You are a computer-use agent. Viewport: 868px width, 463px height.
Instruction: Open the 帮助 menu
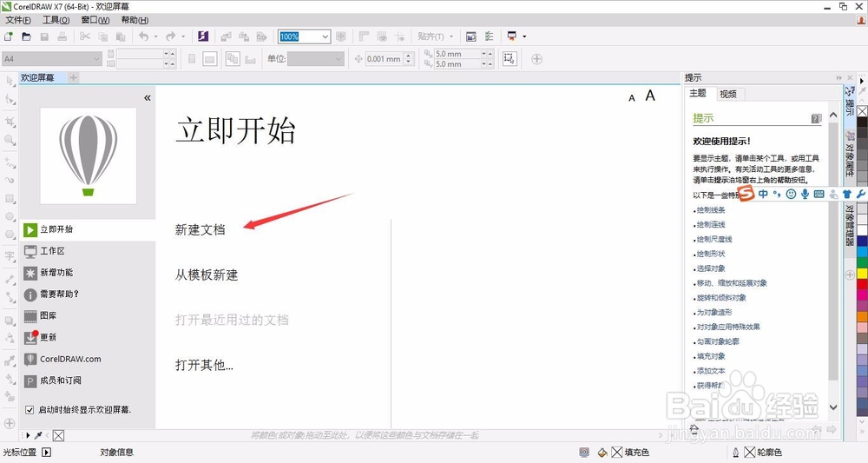pos(135,20)
